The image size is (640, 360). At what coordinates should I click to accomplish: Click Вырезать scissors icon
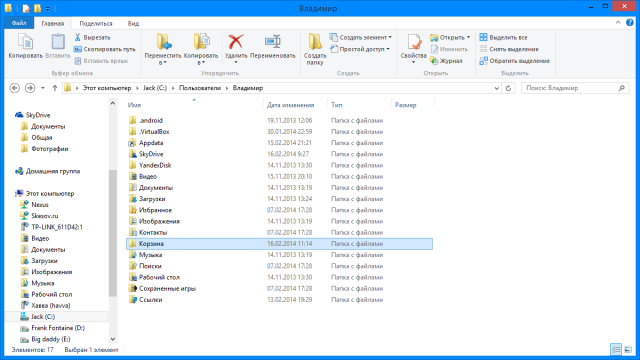(78, 37)
